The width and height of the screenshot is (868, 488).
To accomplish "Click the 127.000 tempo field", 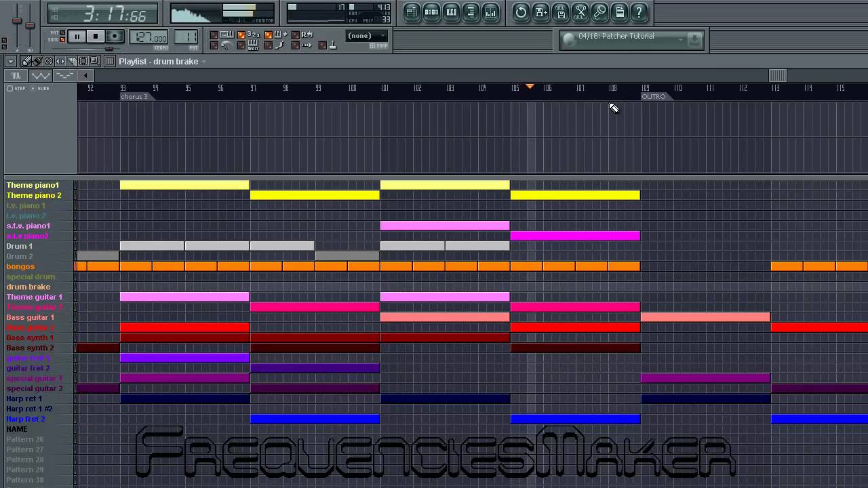I will pyautogui.click(x=149, y=37).
